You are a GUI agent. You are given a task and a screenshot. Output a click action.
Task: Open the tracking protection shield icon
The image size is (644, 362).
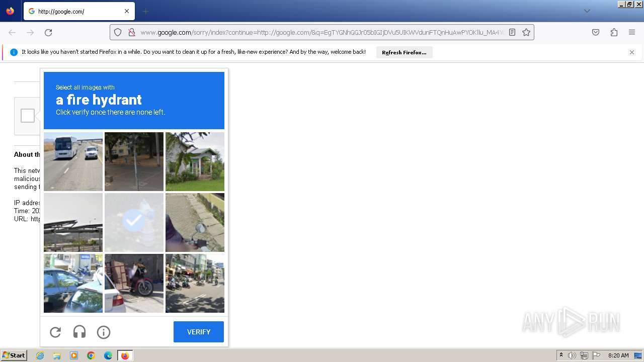pos(118,32)
